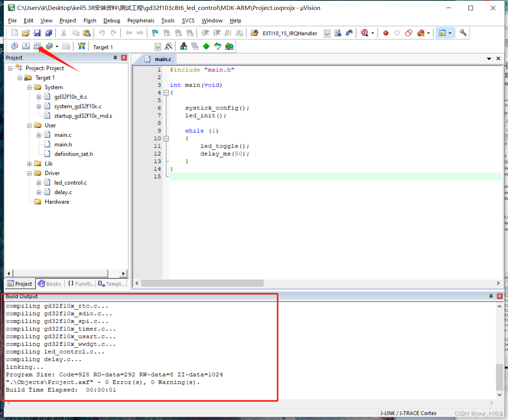Expand gd32f10x_it.c node in project tree
The width and height of the screenshot is (508, 420).
click(x=39, y=97)
